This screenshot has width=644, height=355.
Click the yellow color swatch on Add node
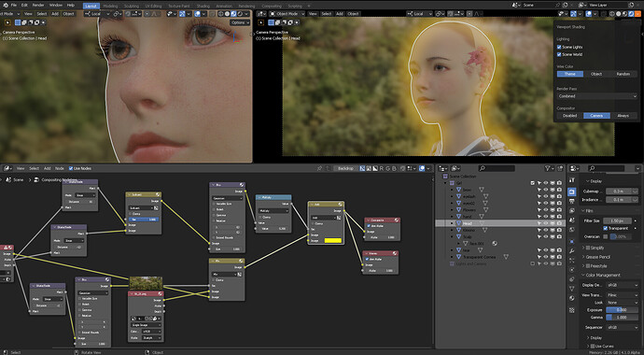coord(333,240)
